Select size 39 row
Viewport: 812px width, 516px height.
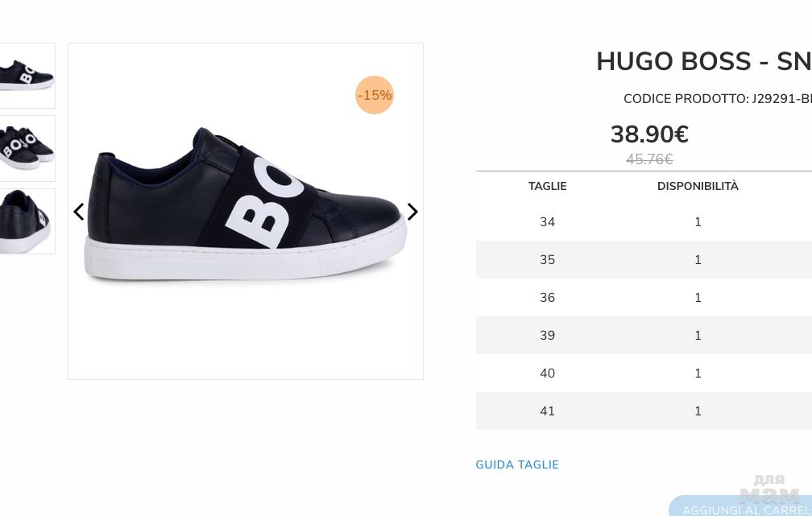tap(548, 336)
